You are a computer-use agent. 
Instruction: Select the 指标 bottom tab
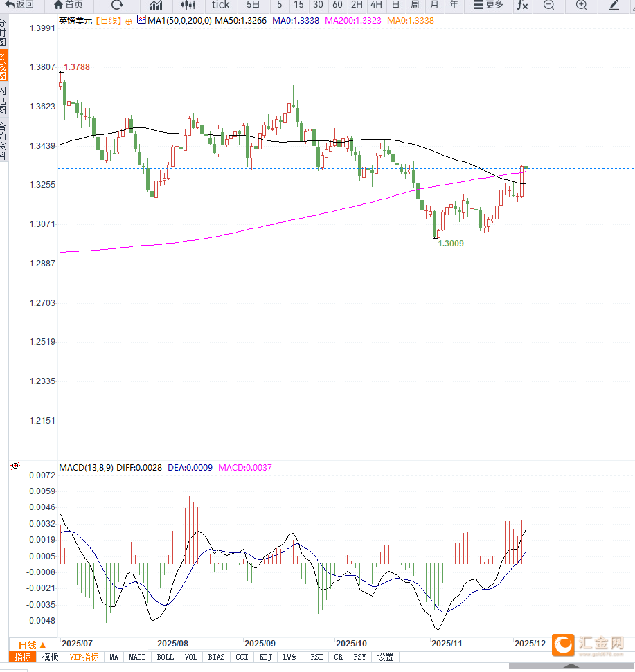coord(22,657)
